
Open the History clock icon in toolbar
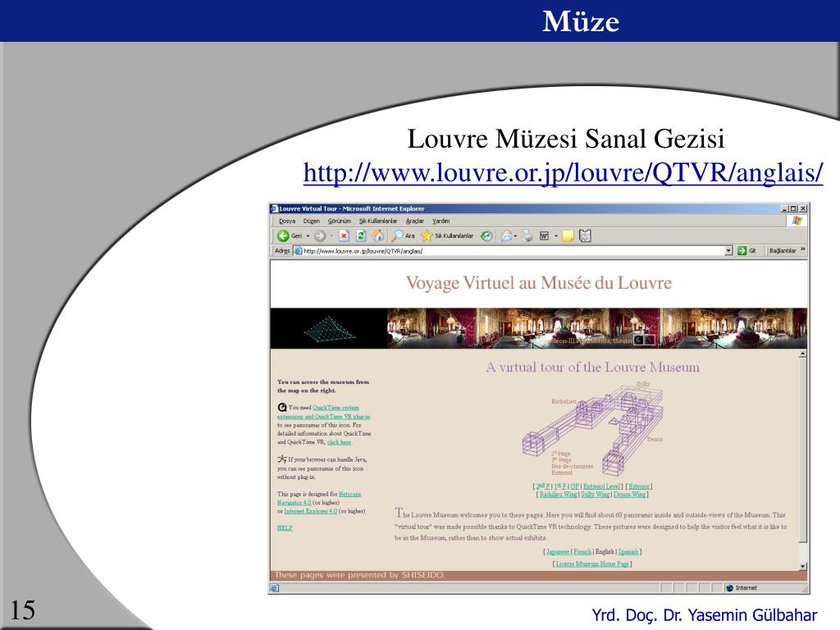(486, 235)
